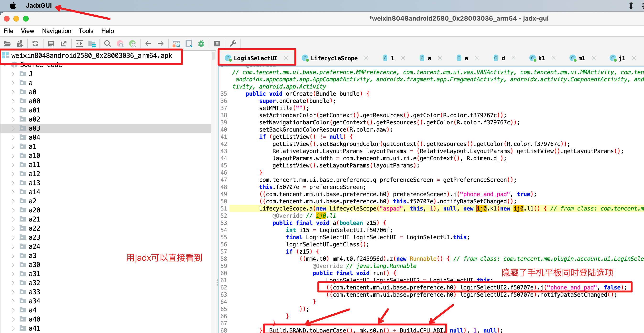Open the Tools menu
Screen dimensions: 644x333
pyautogui.click(x=86, y=31)
